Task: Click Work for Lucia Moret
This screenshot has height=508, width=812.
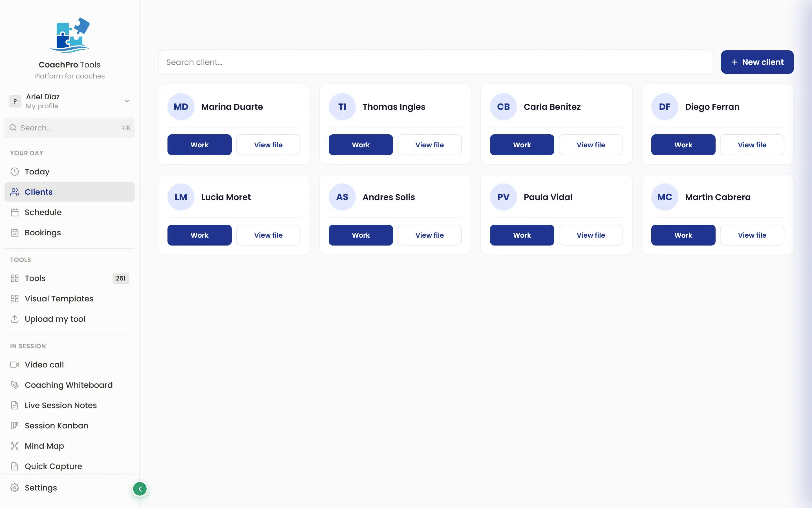Action: click(199, 235)
